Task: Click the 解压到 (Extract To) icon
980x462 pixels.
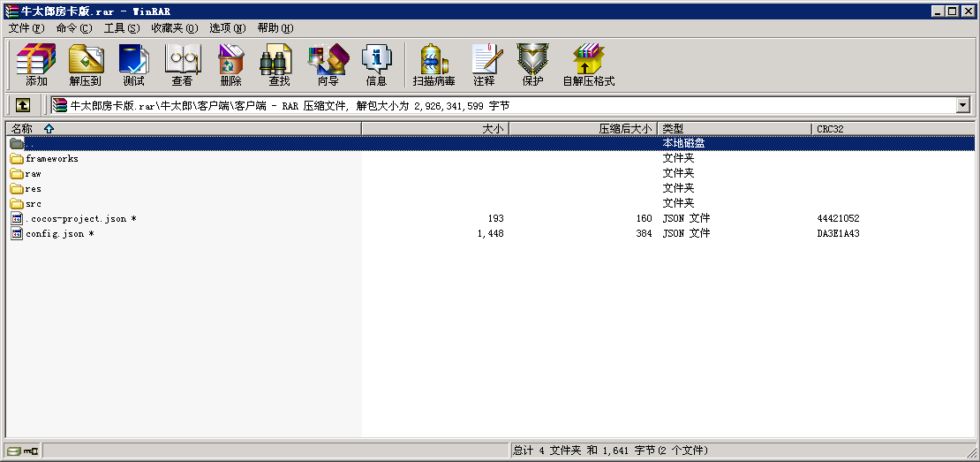Action: [x=86, y=65]
